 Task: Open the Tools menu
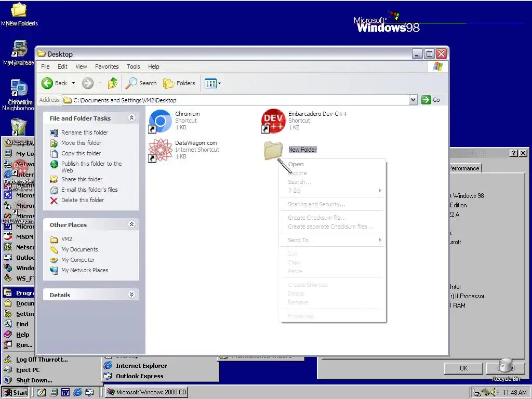coord(134,66)
